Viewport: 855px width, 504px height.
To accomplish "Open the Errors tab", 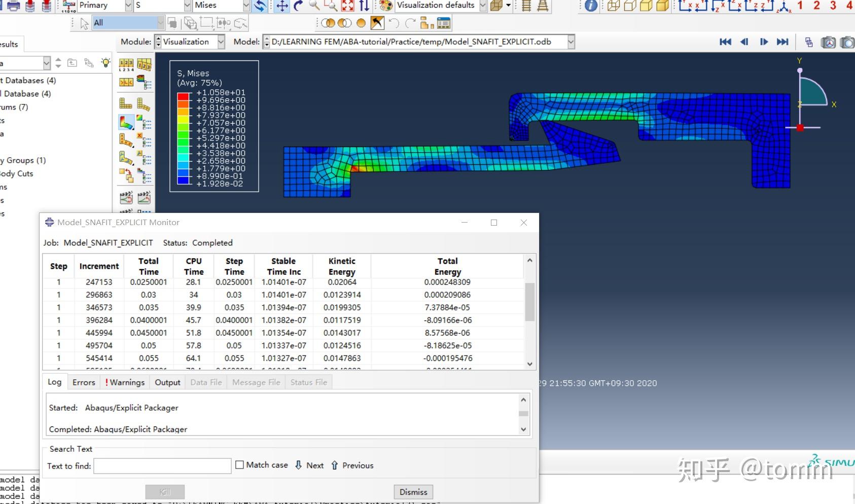I will pyautogui.click(x=84, y=382).
